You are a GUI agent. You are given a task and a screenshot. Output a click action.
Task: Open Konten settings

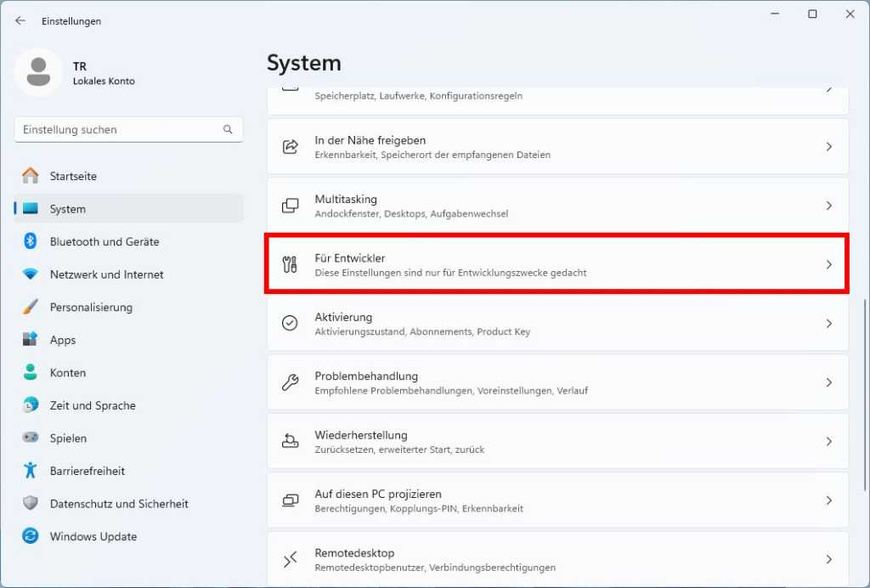pos(68,372)
